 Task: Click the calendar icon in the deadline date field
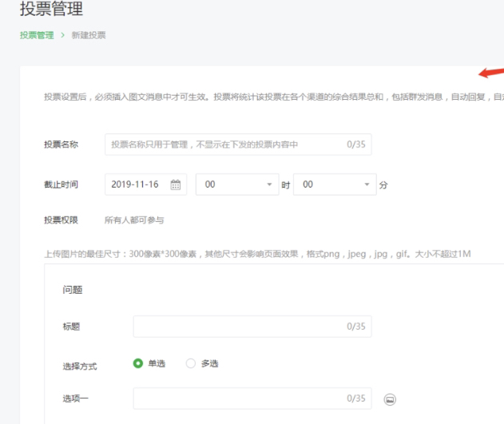[176, 184]
